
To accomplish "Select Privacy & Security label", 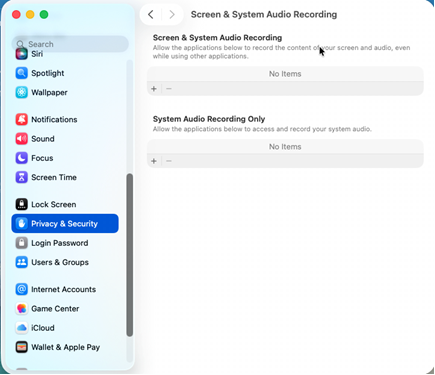I will coord(64,224).
